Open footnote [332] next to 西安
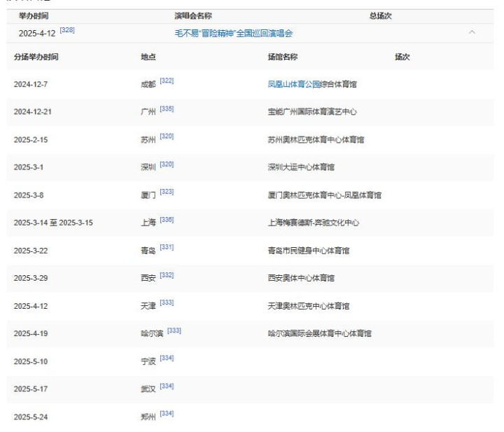 point(167,275)
